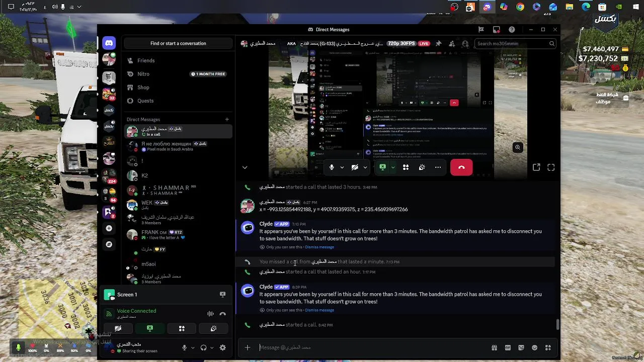Open screen share options arrow
644x362 pixels.
pyautogui.click(x=393, y=167)
